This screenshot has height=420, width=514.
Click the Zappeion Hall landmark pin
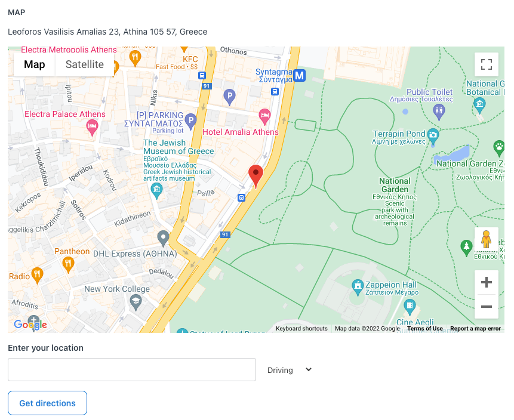358,288
